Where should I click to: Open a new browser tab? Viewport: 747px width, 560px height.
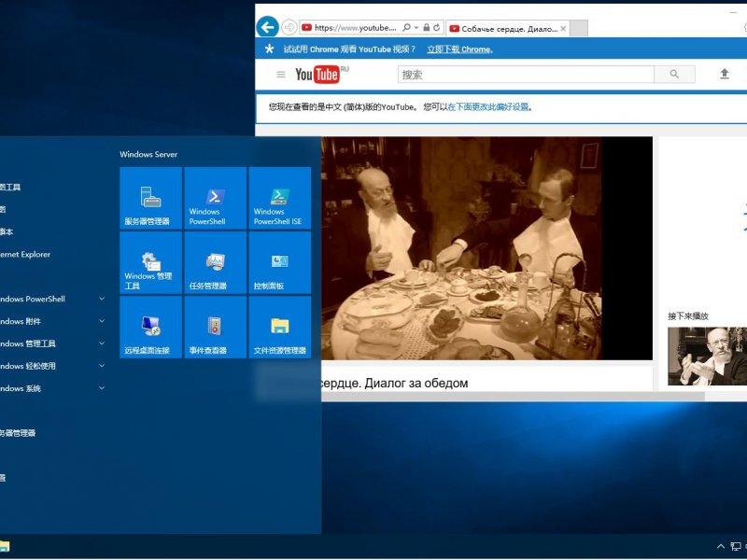(579, 29)
